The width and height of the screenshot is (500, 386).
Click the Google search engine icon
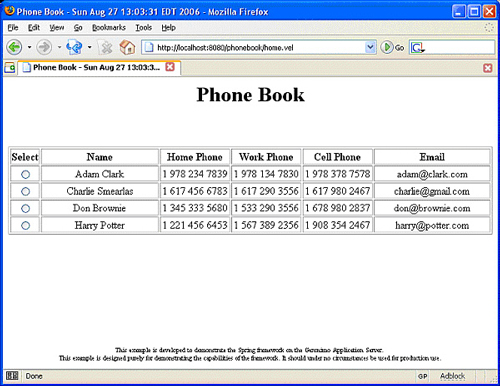pyautogui.click(x=417, y=48)
